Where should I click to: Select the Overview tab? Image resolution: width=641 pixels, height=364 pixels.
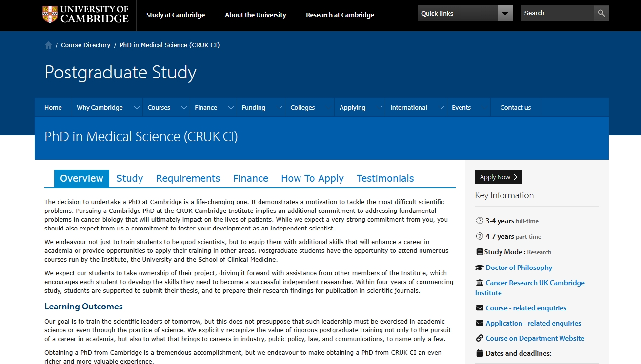(x=81, y=178)
